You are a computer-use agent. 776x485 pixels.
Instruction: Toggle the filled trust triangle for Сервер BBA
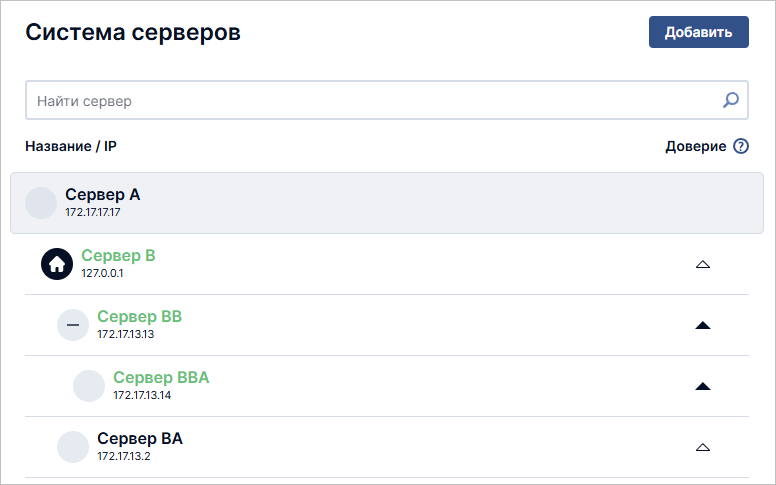(703, 386)
